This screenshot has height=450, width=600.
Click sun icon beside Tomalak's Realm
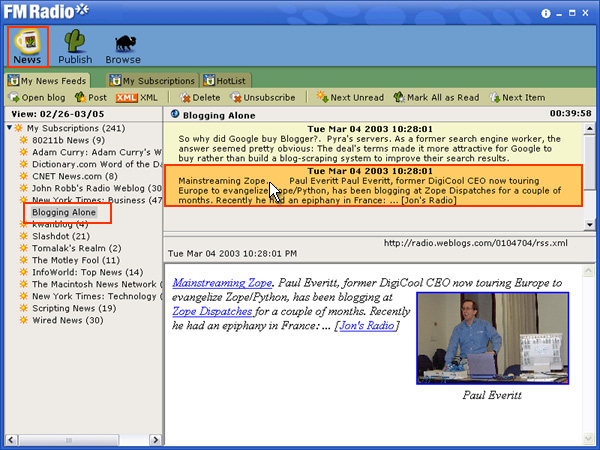pos(24,248)
